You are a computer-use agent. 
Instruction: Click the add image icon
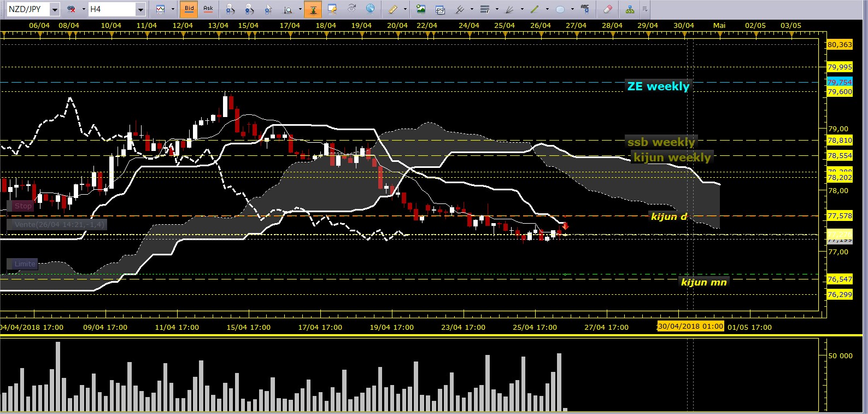point(421,9)
